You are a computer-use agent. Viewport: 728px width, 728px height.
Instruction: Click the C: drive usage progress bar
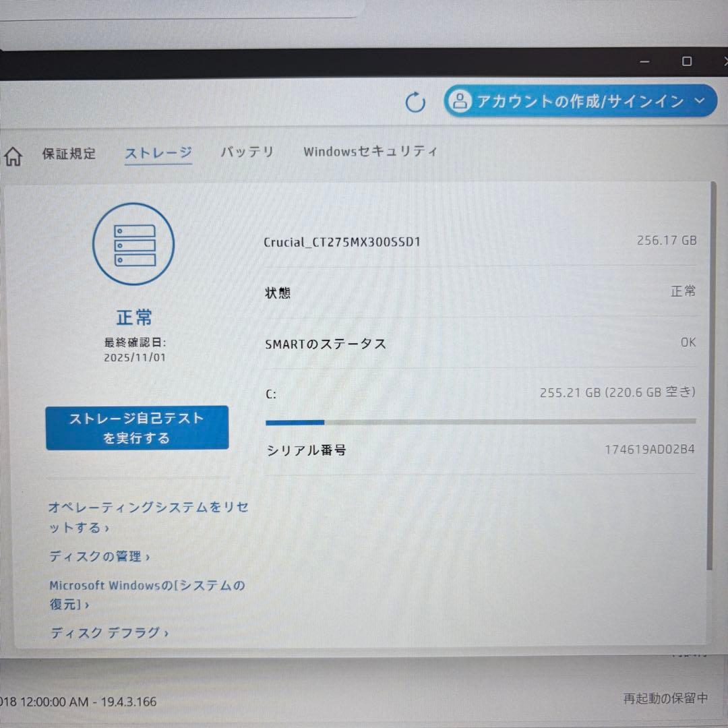pyautogui.click(x=481, y=423)
